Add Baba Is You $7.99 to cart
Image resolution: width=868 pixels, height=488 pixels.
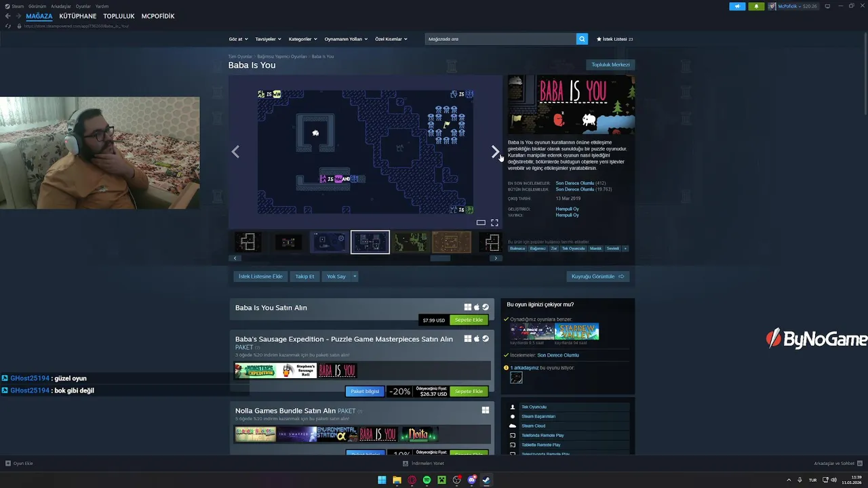[469, 320]
